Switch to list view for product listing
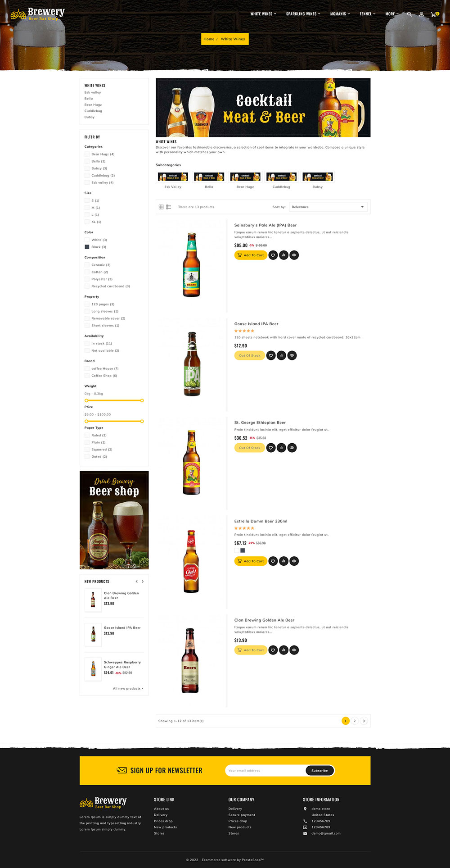The width and height of the screenshot is (450, 868). point(168,207)
